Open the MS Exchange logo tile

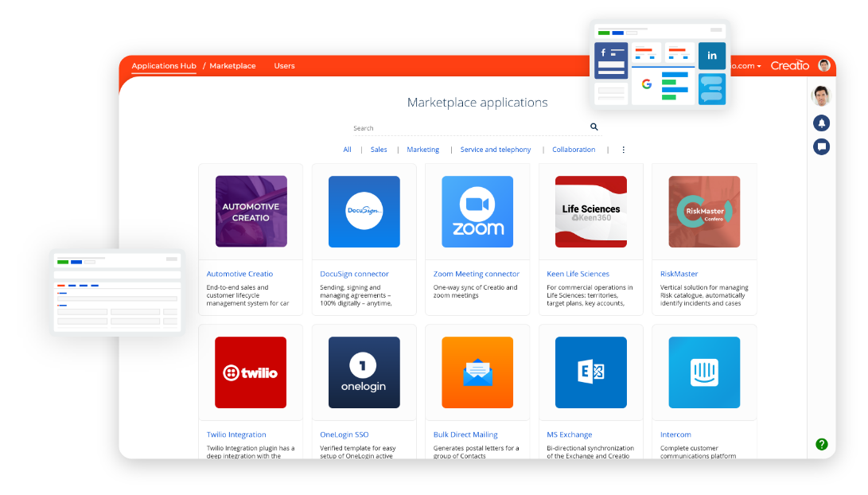(590, 372)
